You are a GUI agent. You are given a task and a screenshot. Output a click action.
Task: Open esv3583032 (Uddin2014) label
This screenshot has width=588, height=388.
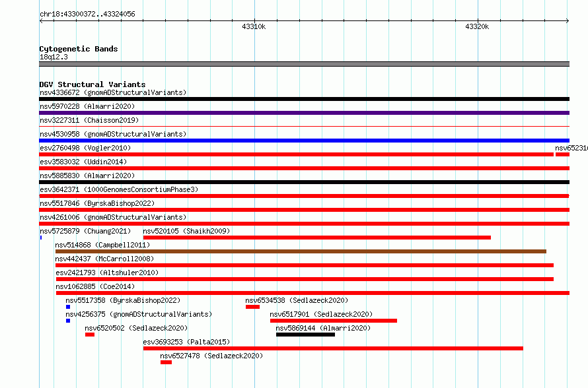click(83, 162)
